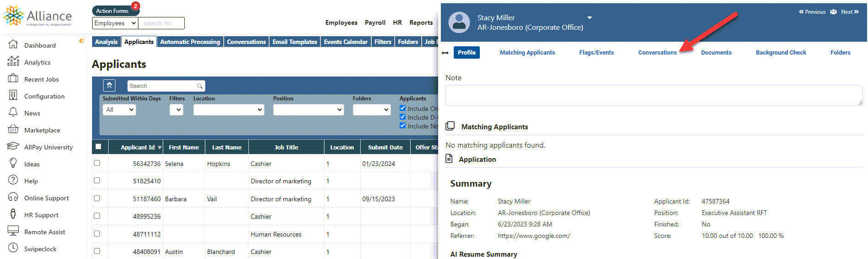This screenshot has width=868, height=259.
Task: Open the Filters dropdown in the filter panel
Action: [x=176, y=110]
